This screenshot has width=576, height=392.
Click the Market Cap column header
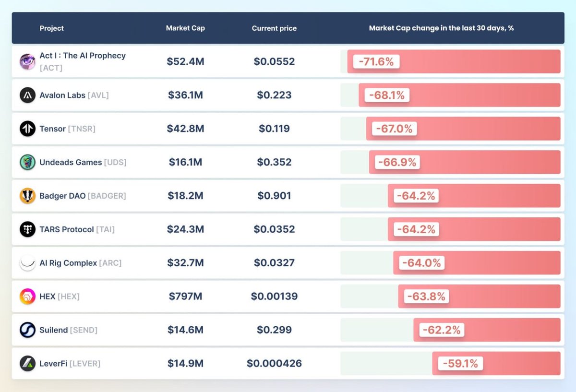(x=185, y=28)
